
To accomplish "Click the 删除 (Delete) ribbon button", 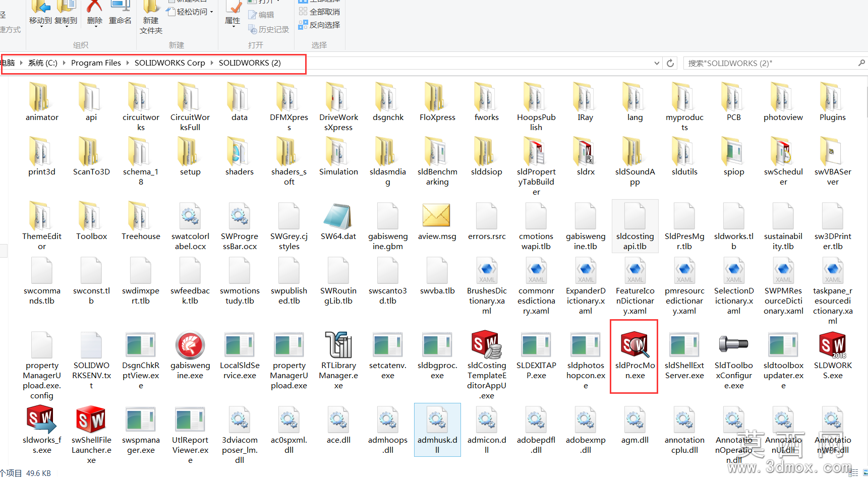I will tap(95, 13).
